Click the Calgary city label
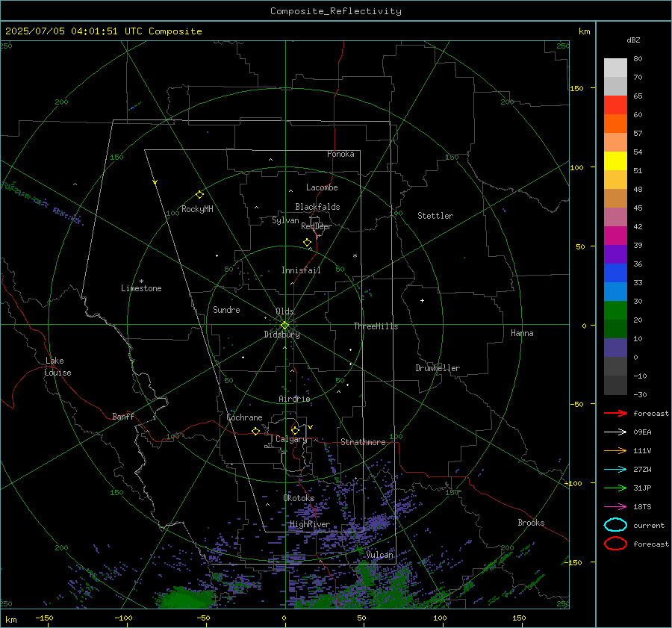The image size is (672, 628). point(291,439)
